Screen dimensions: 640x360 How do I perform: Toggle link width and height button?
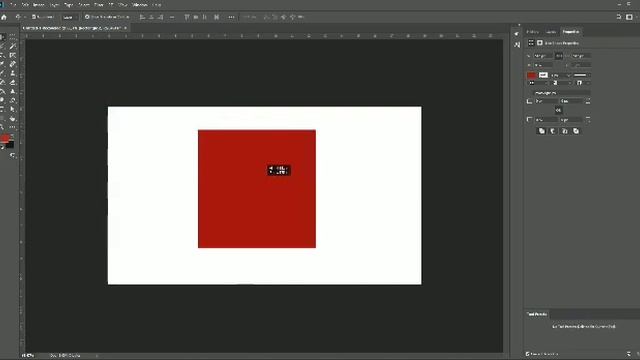coord(559,56)
